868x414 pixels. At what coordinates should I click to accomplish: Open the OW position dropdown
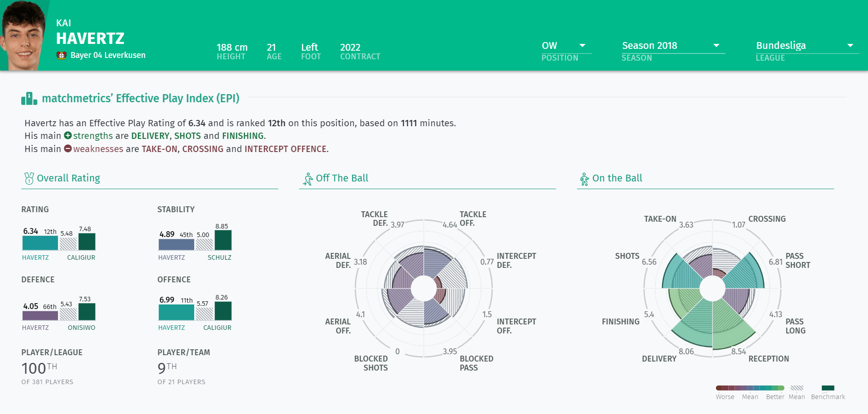click(566, 46)
